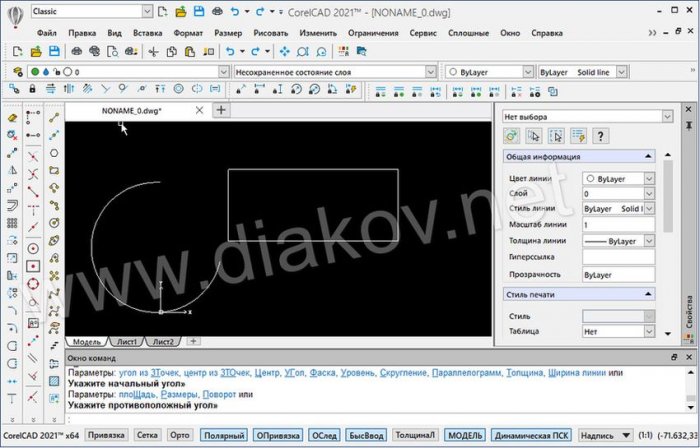The height and width of the screenshot is (448, 700).
Task: Toggle the Полярный tracking button
Action: (222, 435)
